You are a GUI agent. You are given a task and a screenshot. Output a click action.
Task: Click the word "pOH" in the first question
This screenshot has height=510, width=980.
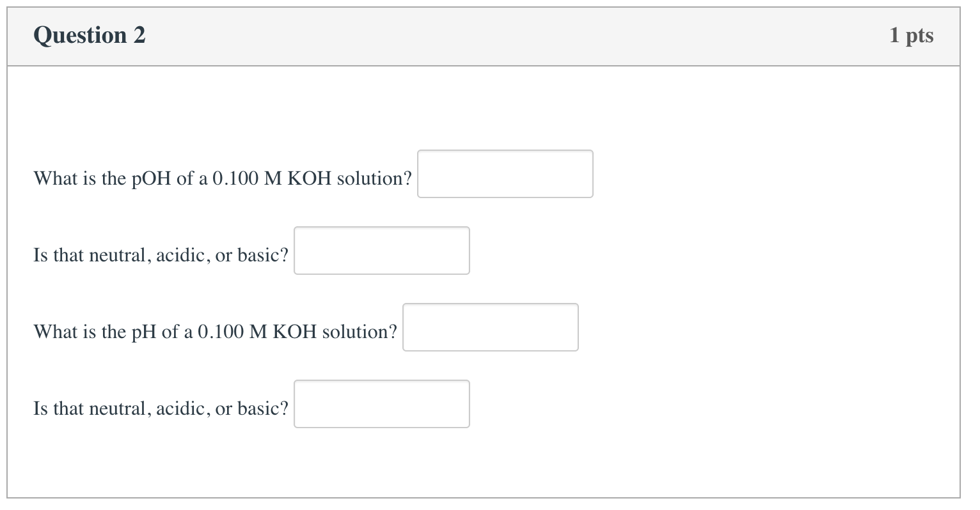[151, 178]
